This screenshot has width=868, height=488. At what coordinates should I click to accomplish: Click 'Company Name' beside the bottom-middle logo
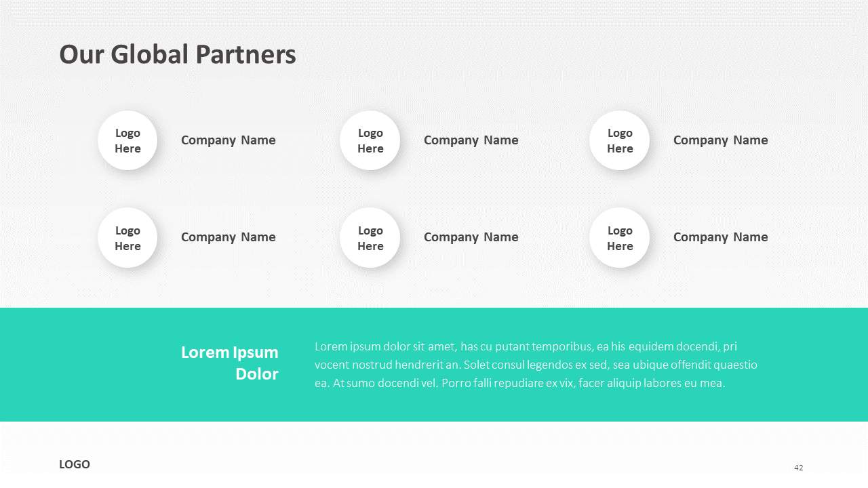click(x=471, y=237)
